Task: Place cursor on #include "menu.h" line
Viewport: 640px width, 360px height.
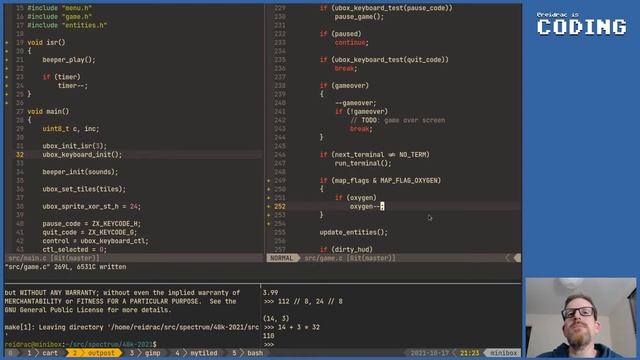Action: 60,8
